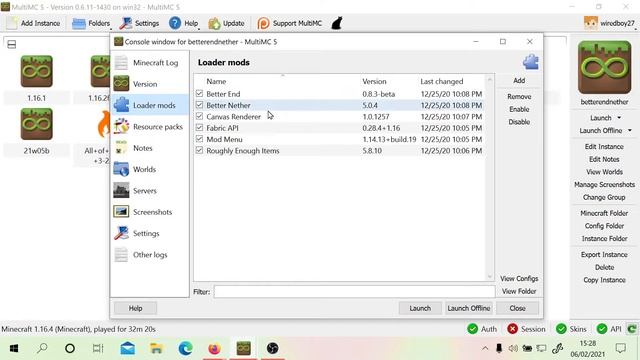640x360 pixels.
Task: Click Support MultiMC Patreon button
Action: 290,23
